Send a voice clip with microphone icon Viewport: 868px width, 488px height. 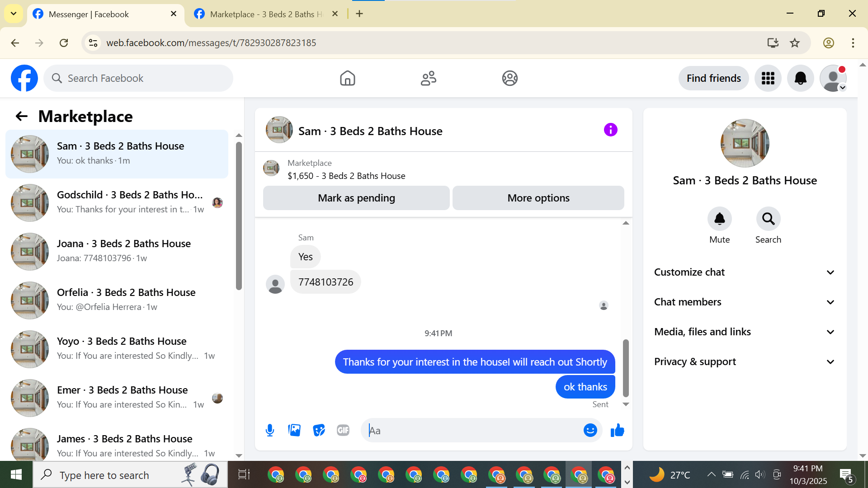click(x=270, y=431)
